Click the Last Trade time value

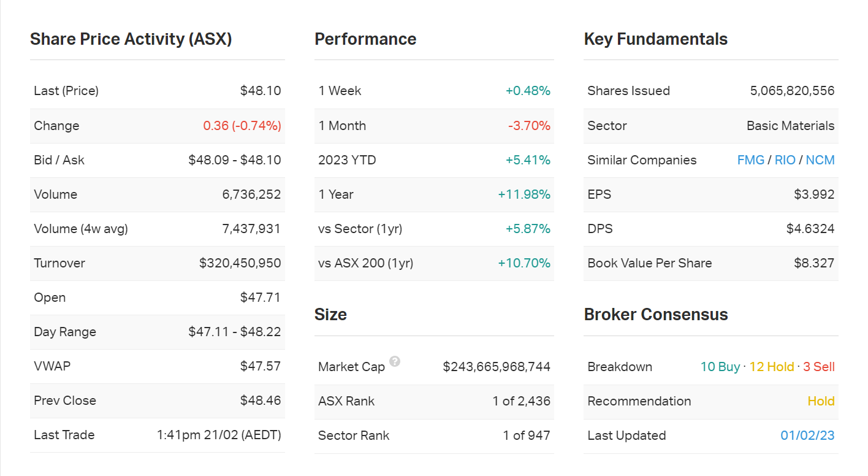coord(219,436)
